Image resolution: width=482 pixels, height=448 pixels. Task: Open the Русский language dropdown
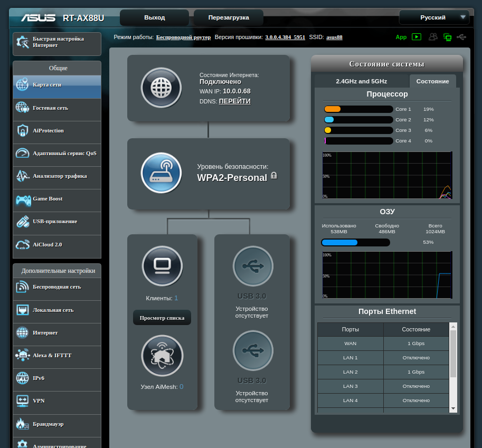tap(434, 17)
